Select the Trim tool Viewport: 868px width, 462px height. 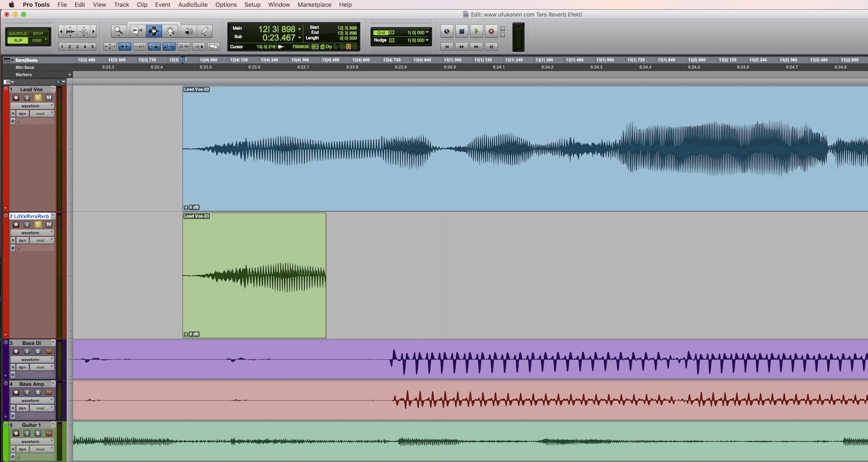click(136, 31)
